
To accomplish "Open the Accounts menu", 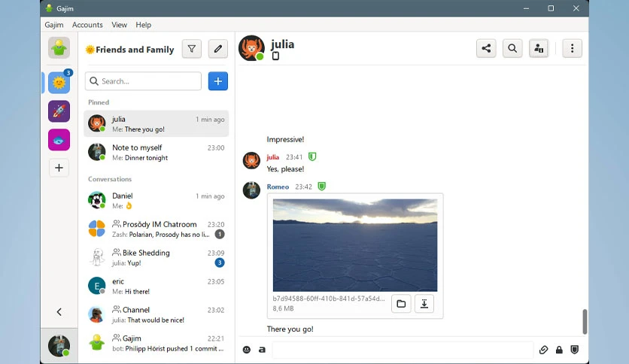I will tap(87, 25).
